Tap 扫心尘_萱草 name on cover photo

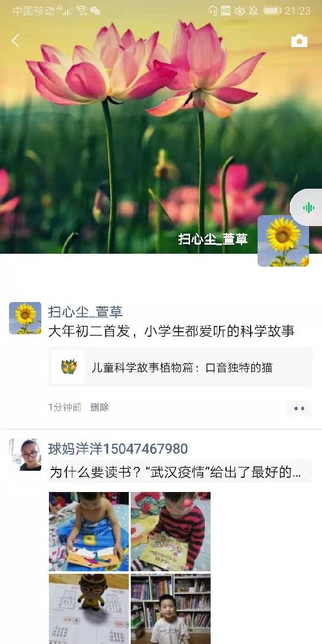[213, 239]
